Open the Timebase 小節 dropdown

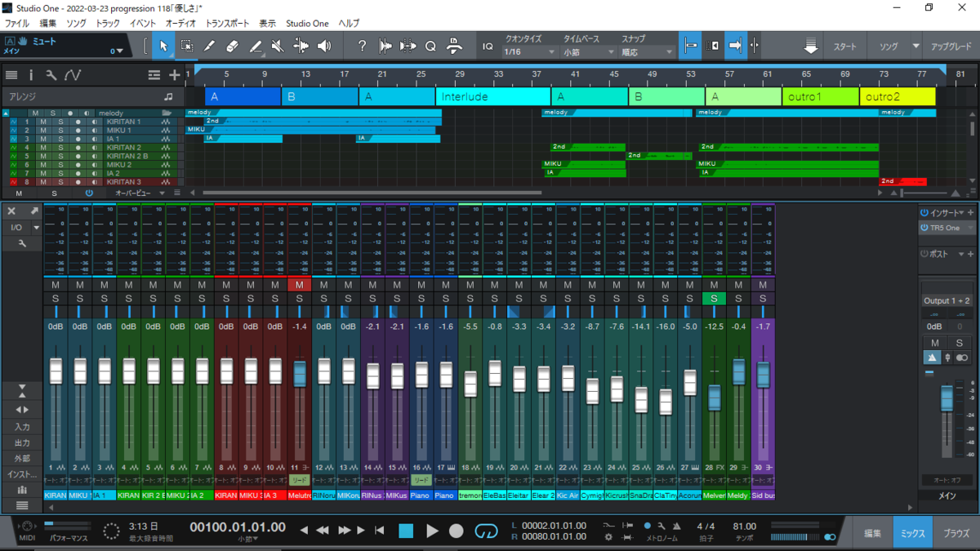587,52
